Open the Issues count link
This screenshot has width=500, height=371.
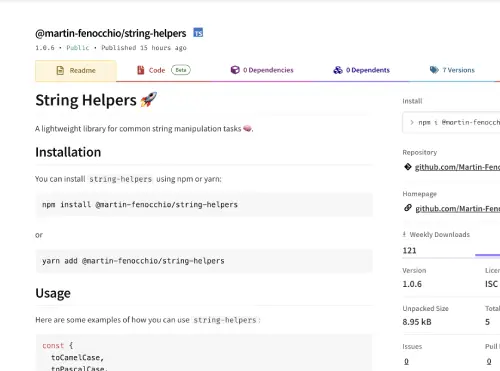coord(406,361)
